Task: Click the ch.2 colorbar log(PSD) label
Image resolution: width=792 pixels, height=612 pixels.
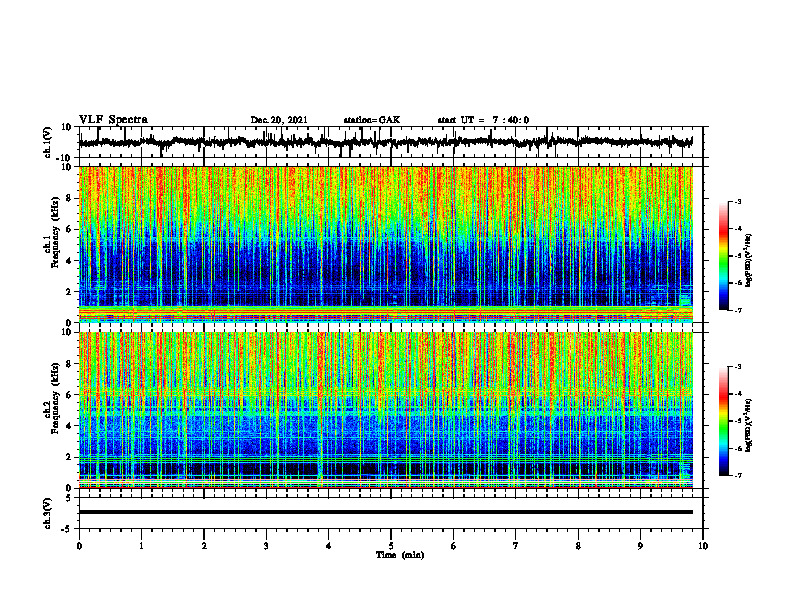Action: (749, 424)
